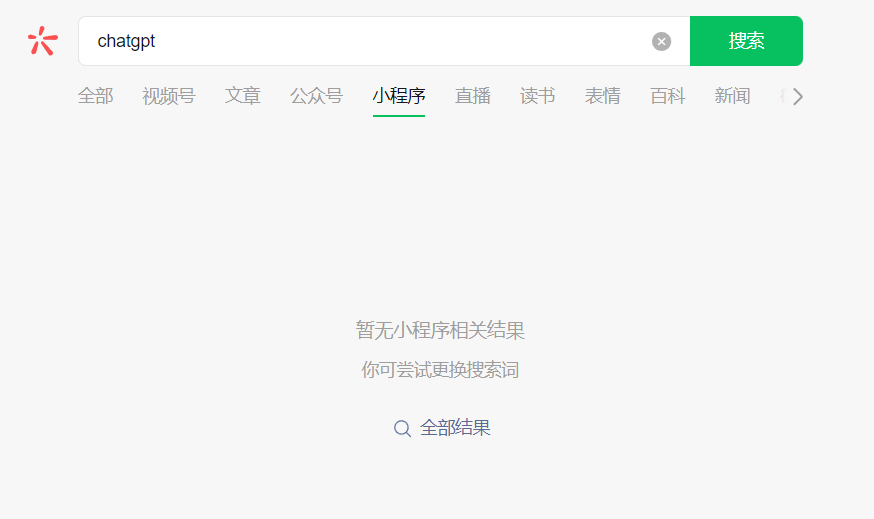Open the 文章 tab
The height and width of the screenshot is (519, 874).
[242, 96]
